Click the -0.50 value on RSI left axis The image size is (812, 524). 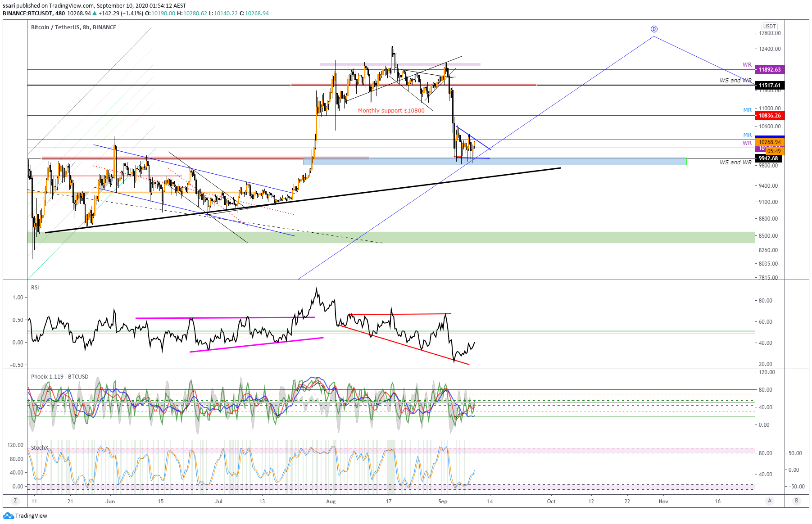coord(17,365)
